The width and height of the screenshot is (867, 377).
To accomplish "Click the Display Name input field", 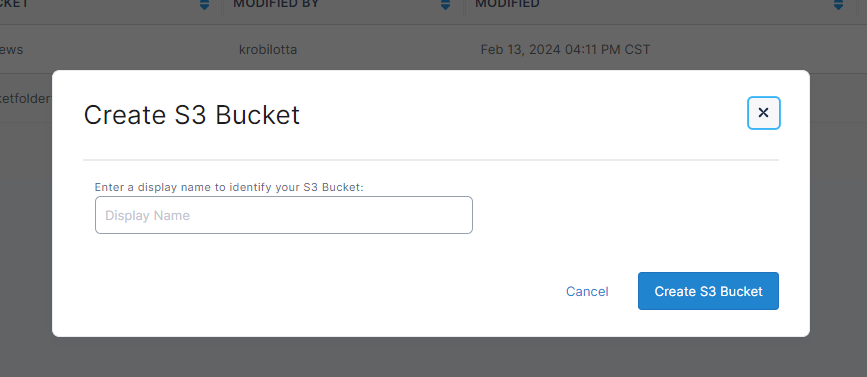I will [284, 215].
